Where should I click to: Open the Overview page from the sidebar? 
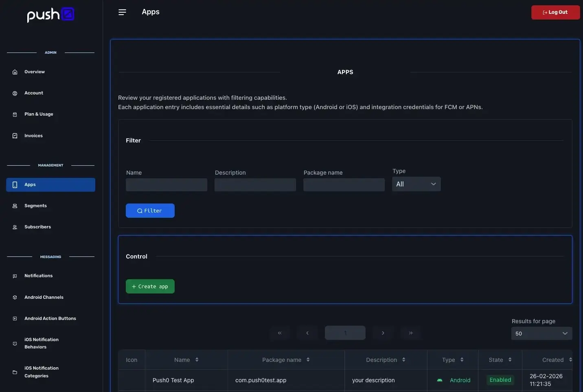tap(34, 72)
